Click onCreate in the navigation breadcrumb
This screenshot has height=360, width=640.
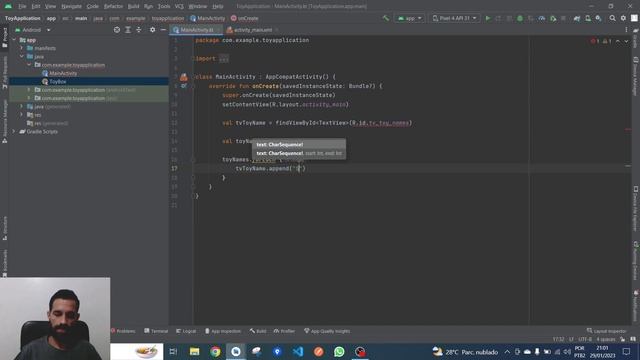click(x=244, y=18)
